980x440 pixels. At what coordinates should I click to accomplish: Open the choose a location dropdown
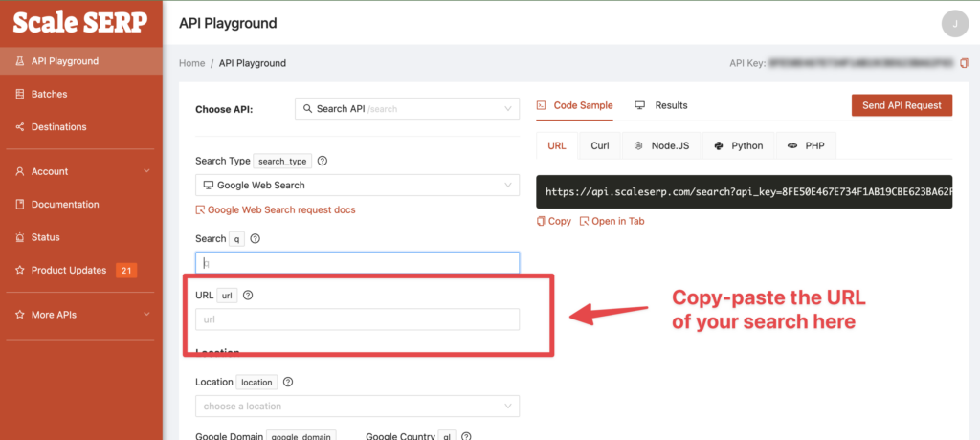click(x=358, y=407)
